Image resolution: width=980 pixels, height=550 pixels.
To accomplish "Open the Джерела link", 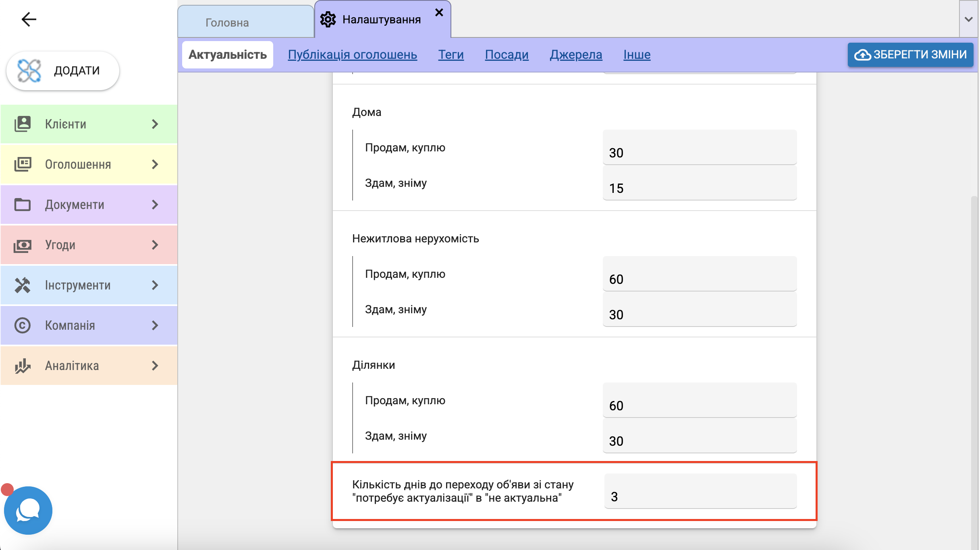I will point(576,54).
